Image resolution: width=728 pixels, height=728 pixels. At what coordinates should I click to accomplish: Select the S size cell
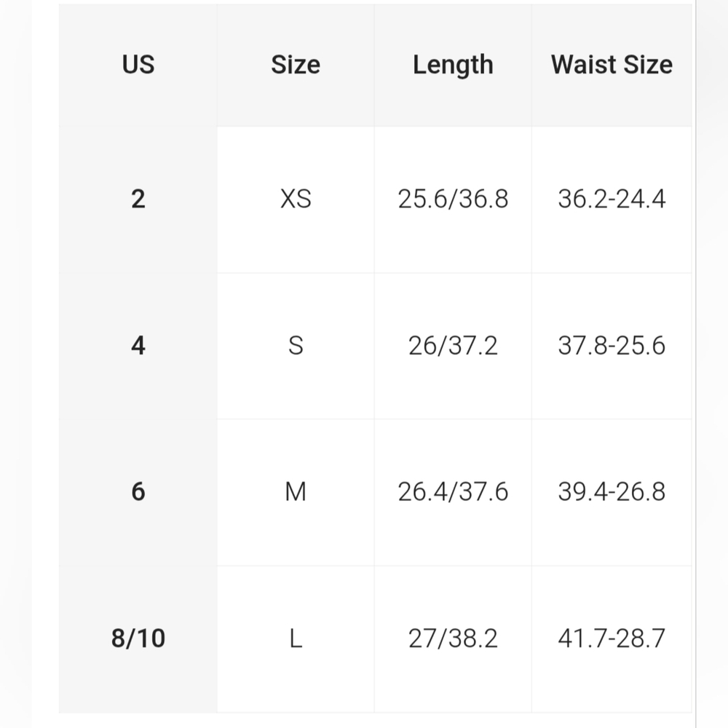coord(296,345)
